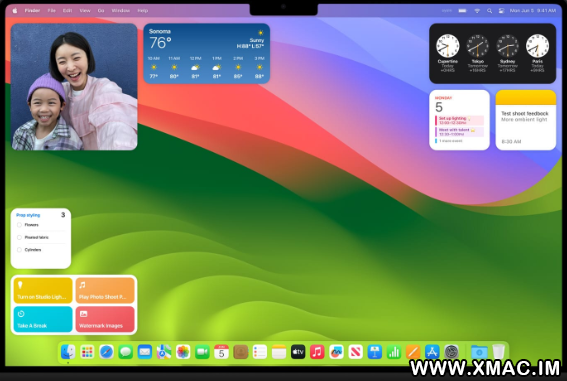
Task: Run the Take A Break shortcut
Action: [43, 319]
